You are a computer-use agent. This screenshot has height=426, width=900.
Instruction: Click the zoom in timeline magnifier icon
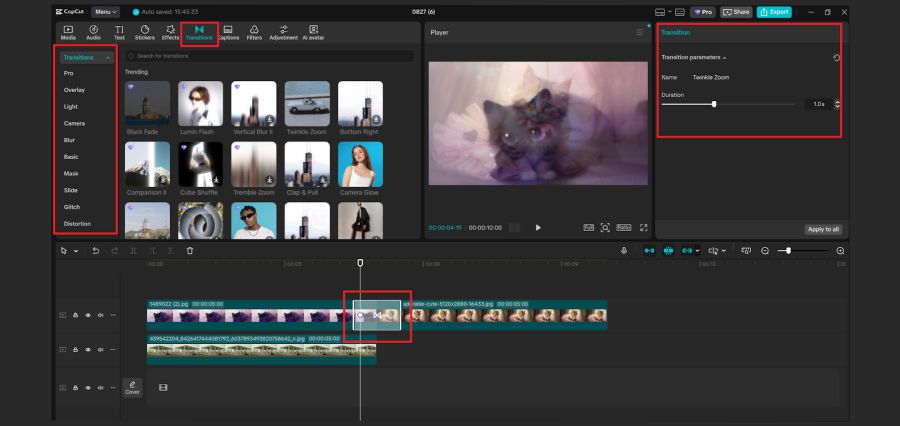(840, 251)
